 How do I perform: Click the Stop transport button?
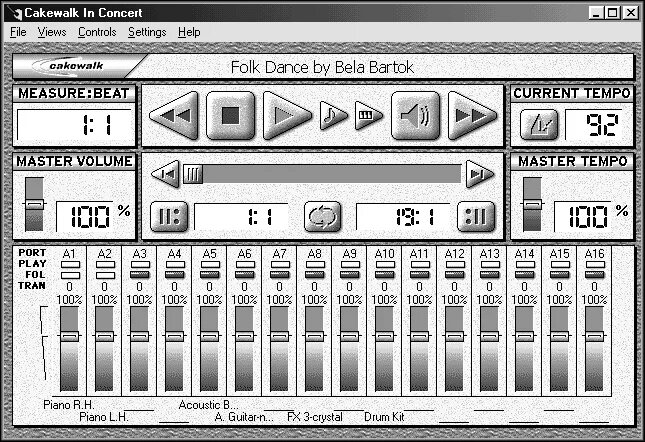(230, 116)
